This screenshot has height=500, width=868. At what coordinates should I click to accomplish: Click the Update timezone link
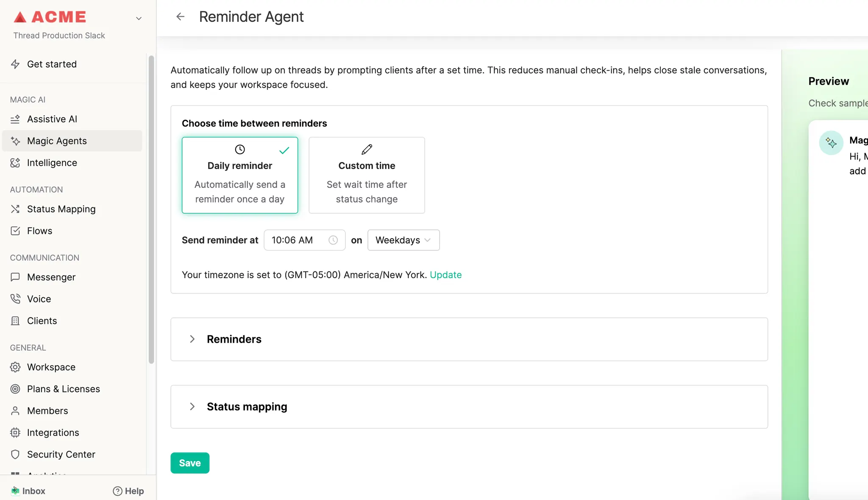click(x=445, y=275)
